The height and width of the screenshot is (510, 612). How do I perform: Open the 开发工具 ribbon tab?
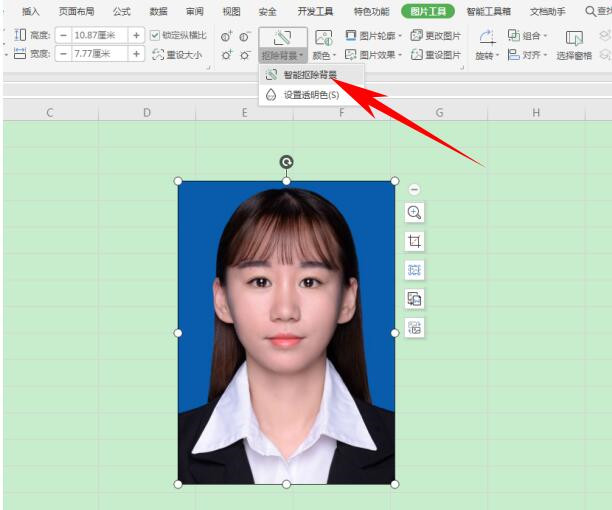[315, 12]
